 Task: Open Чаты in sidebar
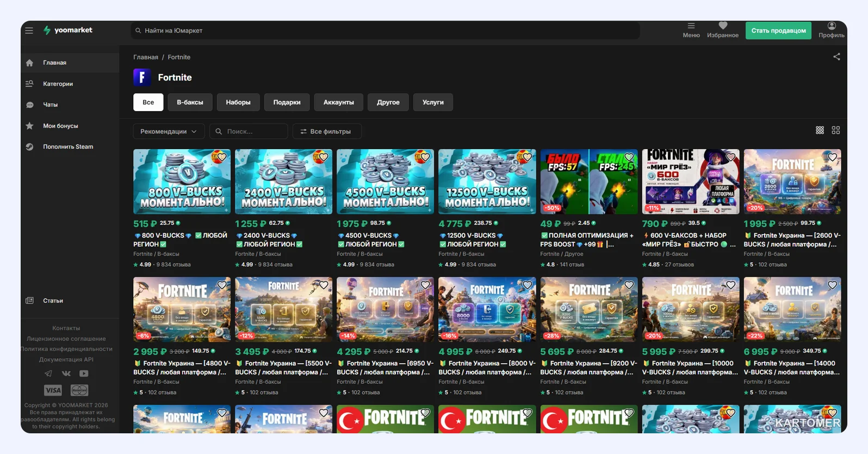pos(70,105)
